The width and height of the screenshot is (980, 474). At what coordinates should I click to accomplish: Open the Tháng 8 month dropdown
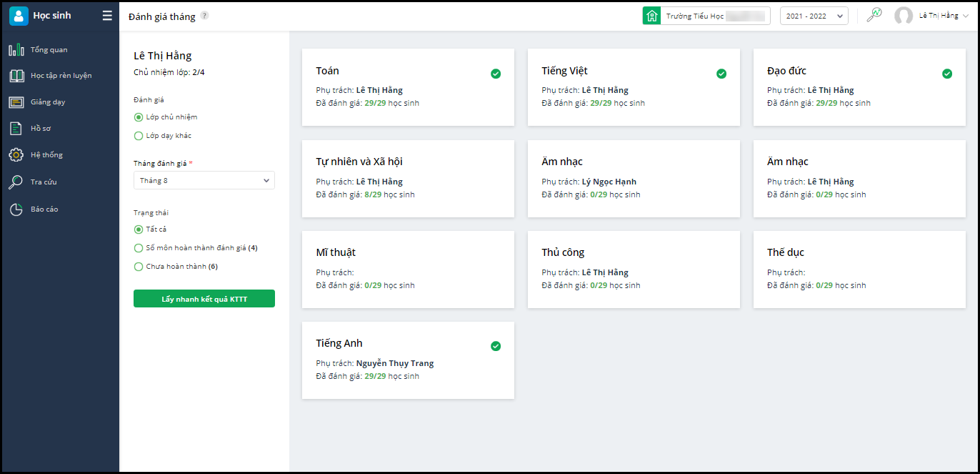tap(204, 181)
